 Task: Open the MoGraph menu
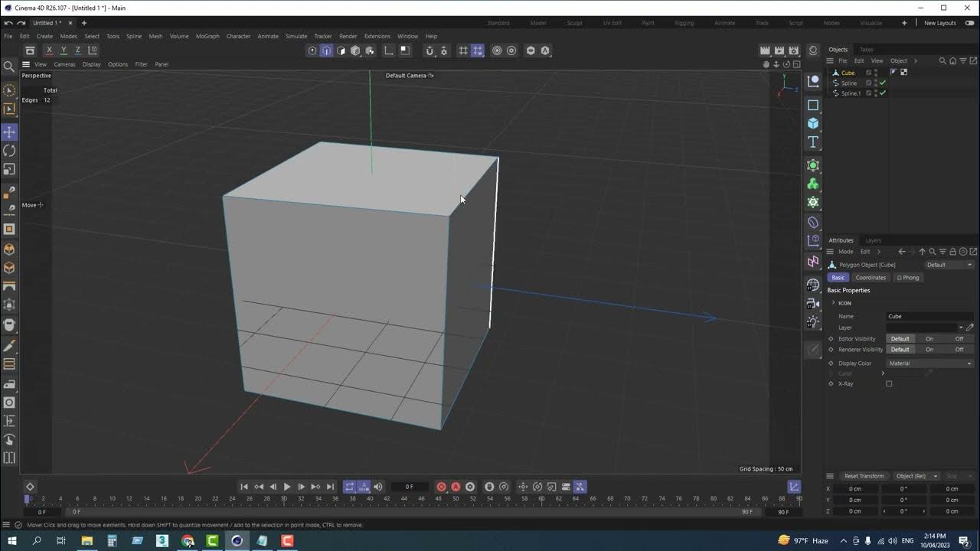[x=207, y=36]
